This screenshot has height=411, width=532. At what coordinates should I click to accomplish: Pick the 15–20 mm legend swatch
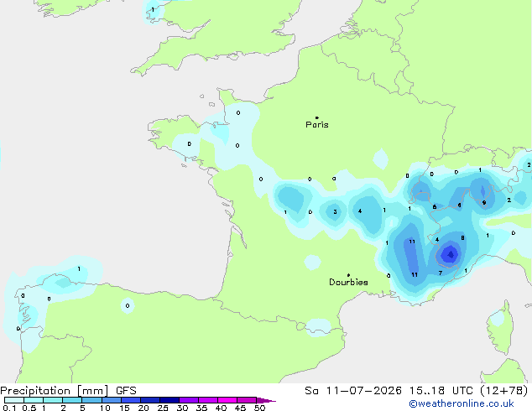pos(131,400)
